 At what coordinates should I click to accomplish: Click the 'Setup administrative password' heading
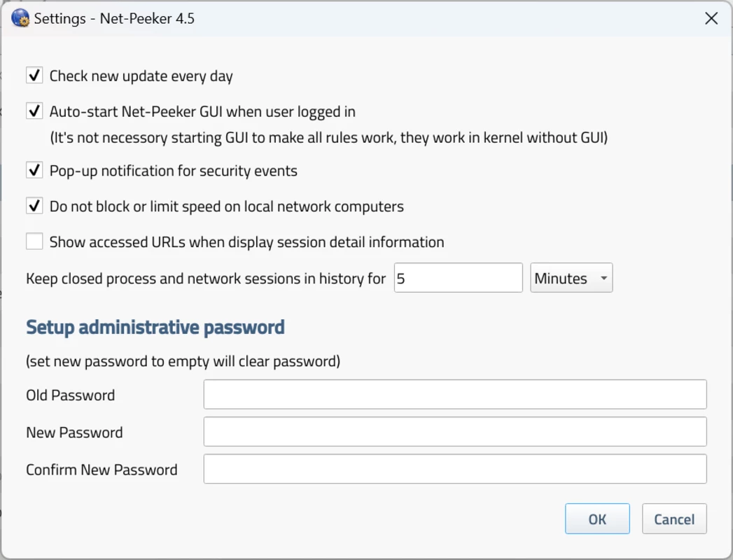[155, 327]
